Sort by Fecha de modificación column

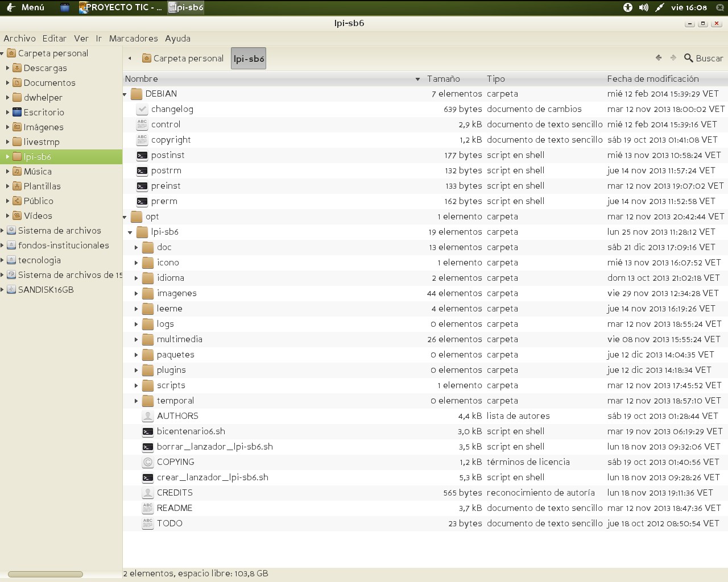click(652, 79)
